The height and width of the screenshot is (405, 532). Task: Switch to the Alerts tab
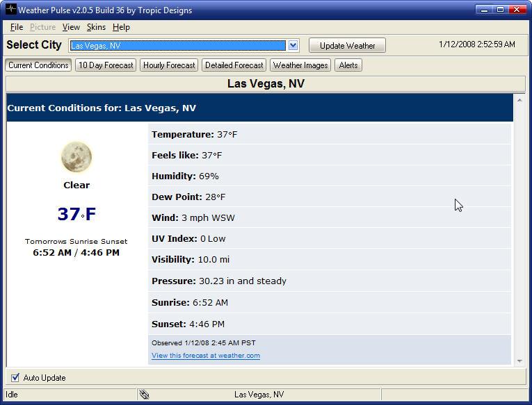click(348, 65)
